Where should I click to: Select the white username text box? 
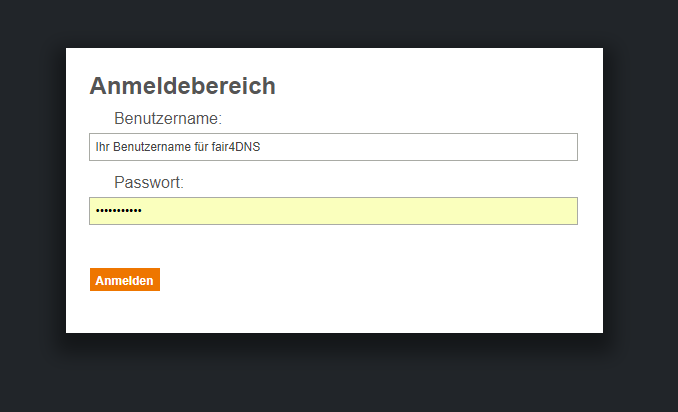click(400, 147)
